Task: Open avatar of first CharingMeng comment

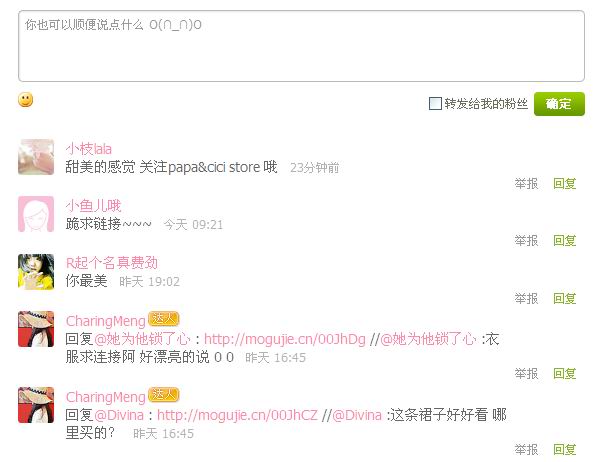Action: coord(36,329)
